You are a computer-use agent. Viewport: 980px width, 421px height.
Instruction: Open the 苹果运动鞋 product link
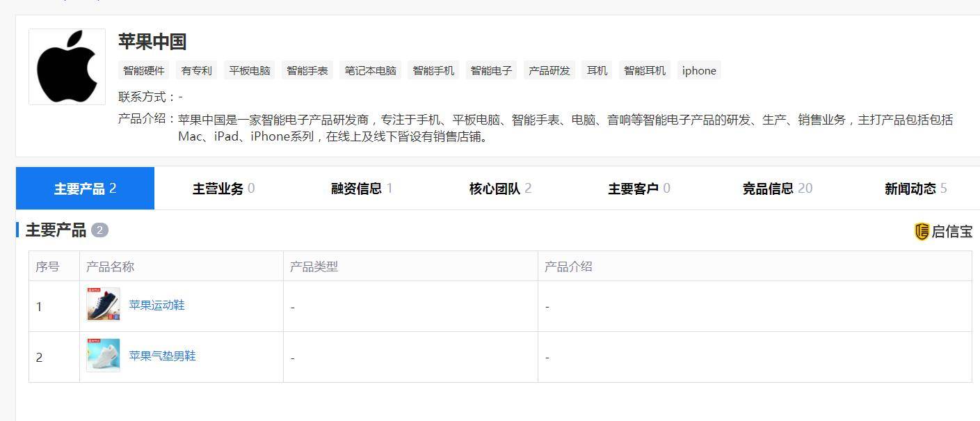pyautogui.click(x=156, y=305)
